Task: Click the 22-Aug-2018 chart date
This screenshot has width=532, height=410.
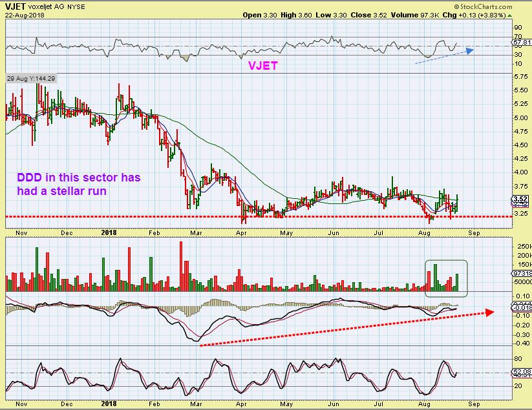Action: click(25, 15)
